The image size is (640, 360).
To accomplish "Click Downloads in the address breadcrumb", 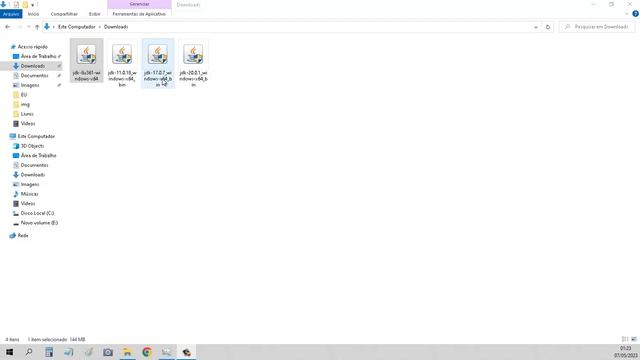I will 116,27.
